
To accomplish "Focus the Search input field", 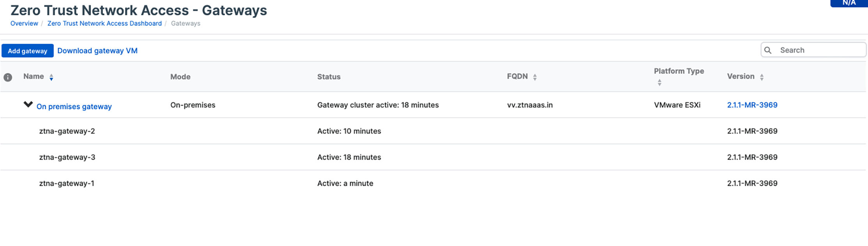I will tap(819, 50).
